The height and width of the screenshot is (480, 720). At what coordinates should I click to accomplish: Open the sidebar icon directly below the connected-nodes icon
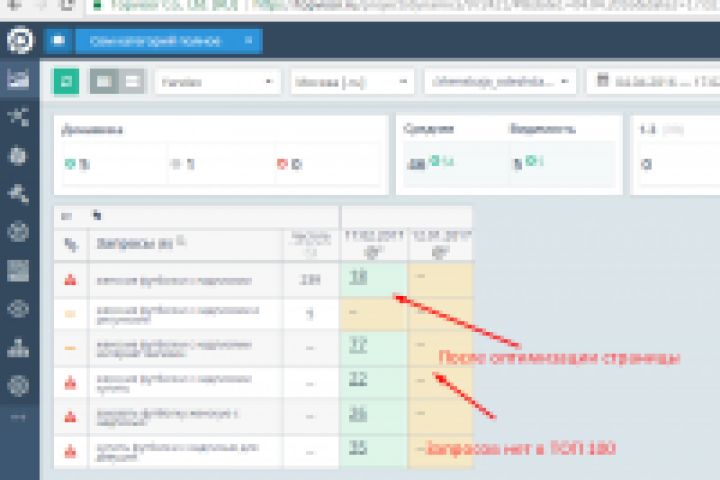click(x=18, y=156)
